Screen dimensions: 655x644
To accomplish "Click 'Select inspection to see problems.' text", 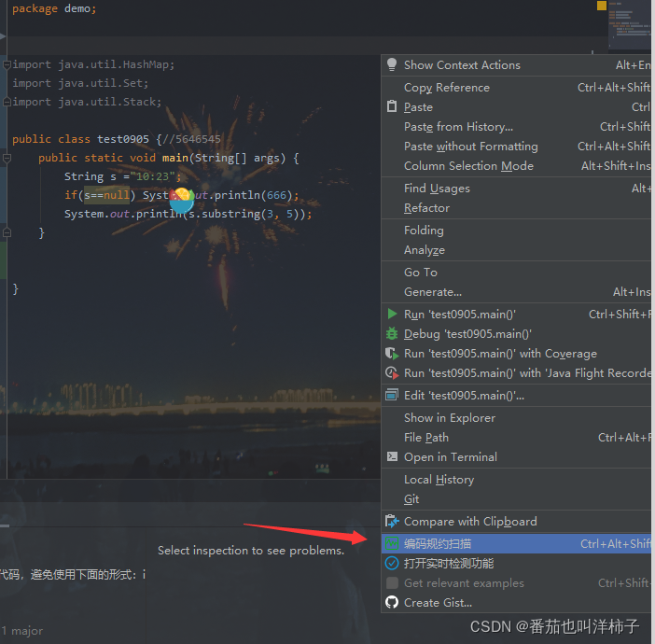I will [251, 551].
